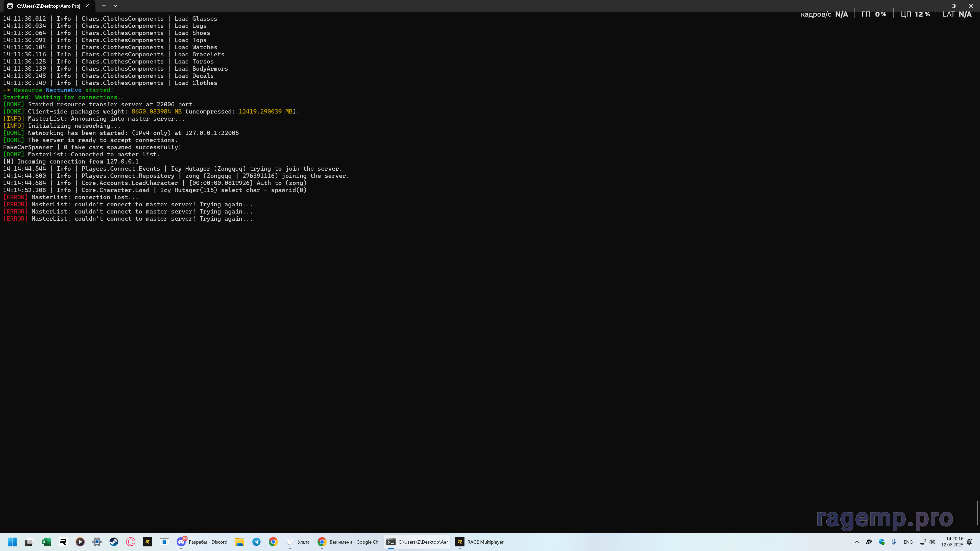Launch Excel from the taskbar
The height and width of the screenshot is (551, 980).
pyautogui.click(x=46, y=542)
